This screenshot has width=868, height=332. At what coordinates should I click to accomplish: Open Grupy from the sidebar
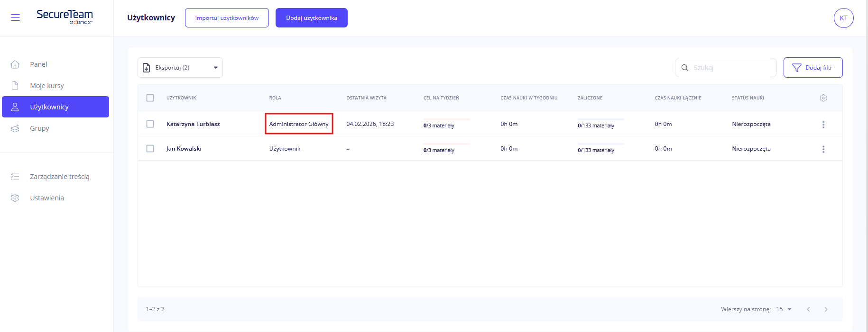[39, 128]
